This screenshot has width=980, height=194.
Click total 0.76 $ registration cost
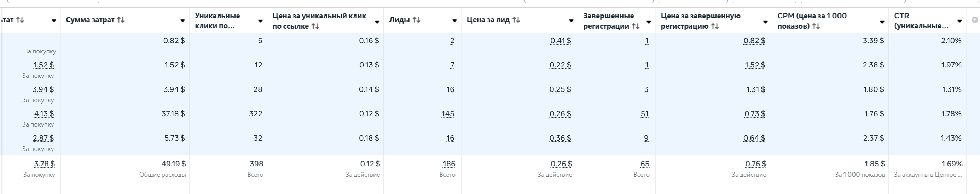coord(755,164)
